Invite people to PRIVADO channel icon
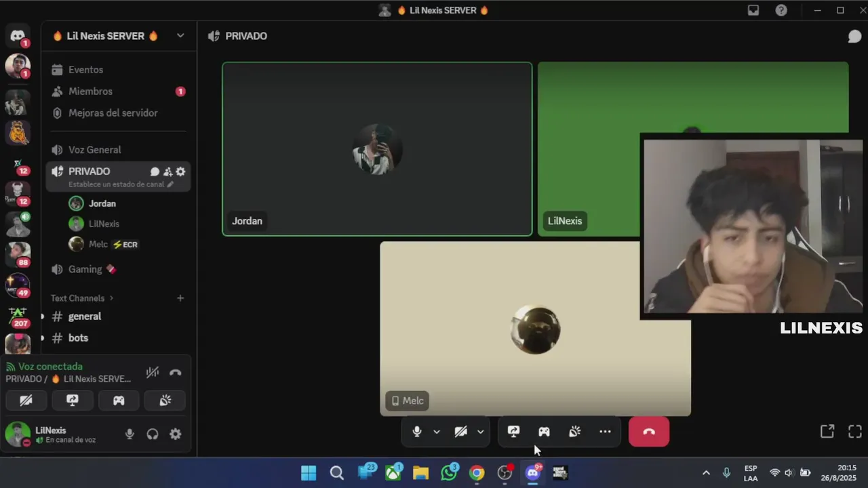868x488 pixels. pos(167,171)
